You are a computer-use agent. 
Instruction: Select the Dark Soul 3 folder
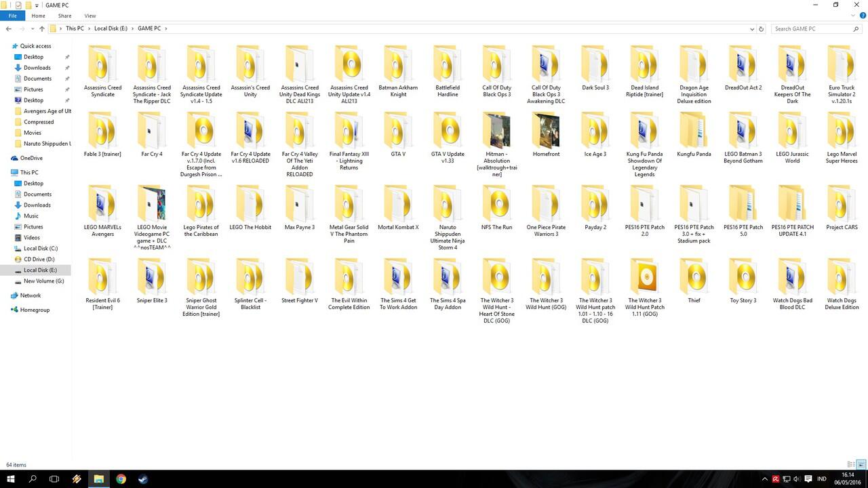click(x=595, y=68)
